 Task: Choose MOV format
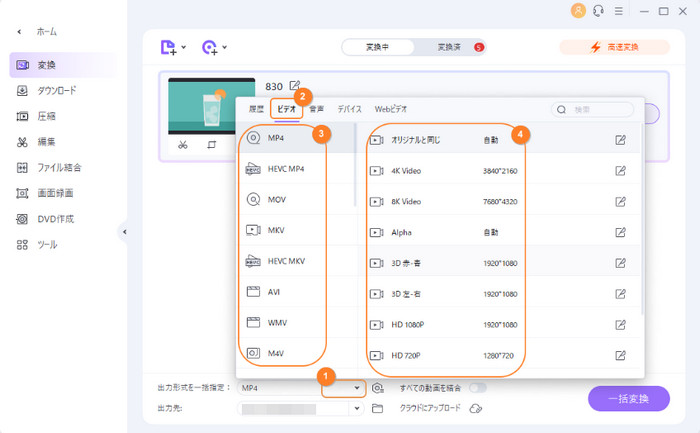[x=296, y=200]
